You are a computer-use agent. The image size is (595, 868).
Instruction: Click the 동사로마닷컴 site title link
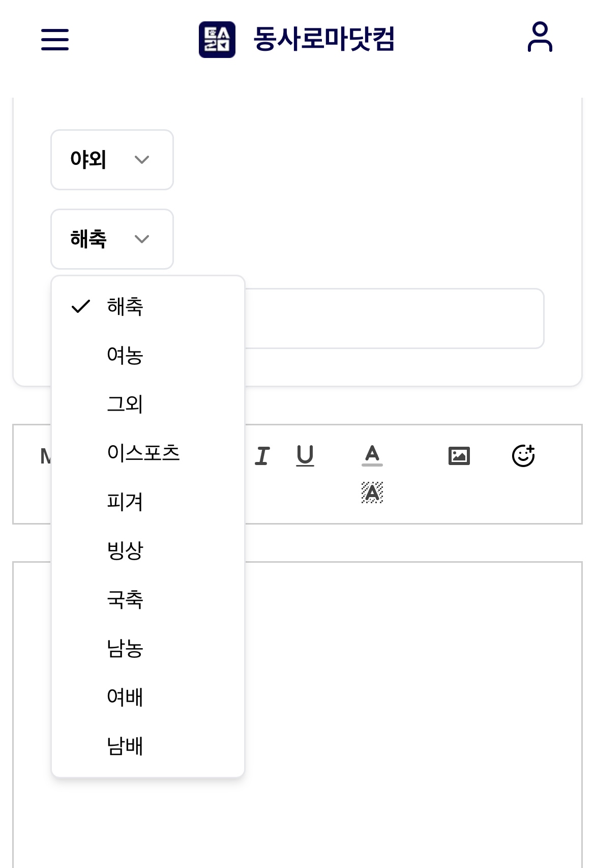[324, 39]
